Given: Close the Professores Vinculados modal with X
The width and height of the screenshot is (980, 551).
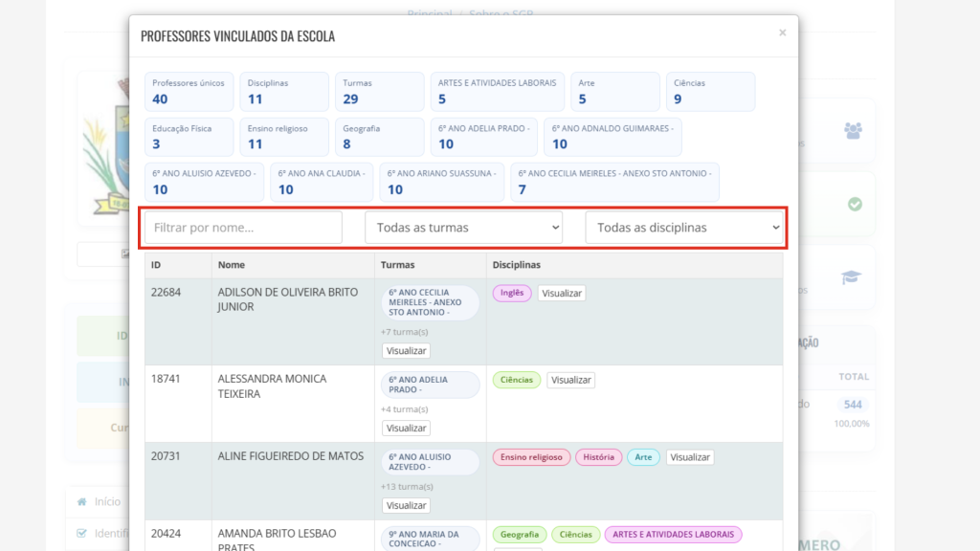Looking at the screenshot, I should tap(782, 33).
